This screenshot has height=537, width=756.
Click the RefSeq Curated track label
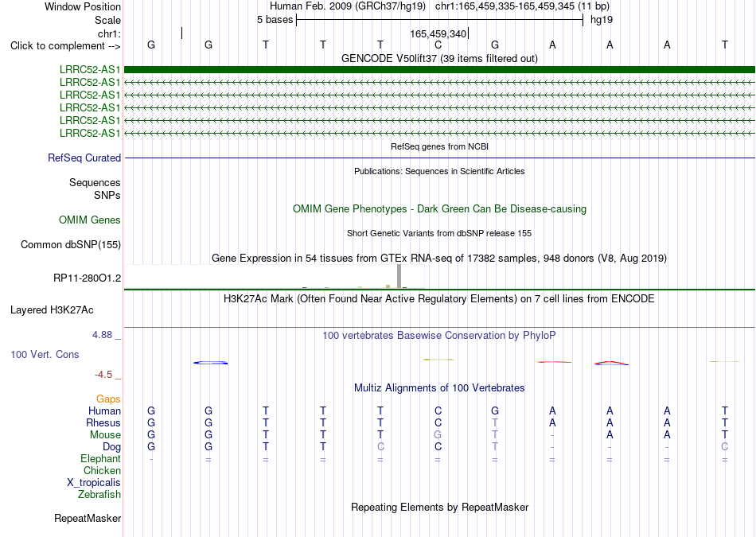tap(84, 158)
